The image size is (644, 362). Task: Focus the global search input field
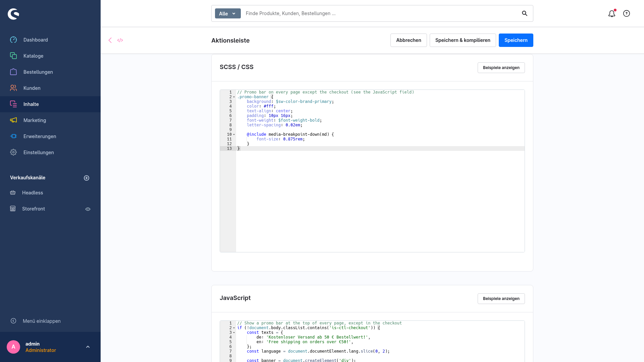(381, 13)
